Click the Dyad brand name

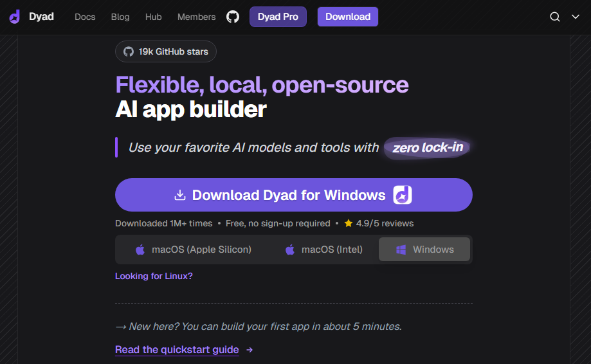(41, 17)
